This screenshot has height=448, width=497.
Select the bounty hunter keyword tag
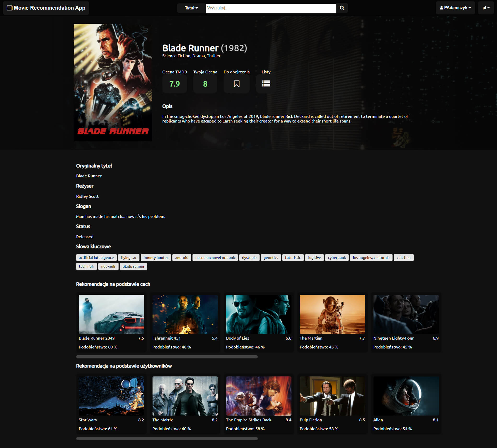tap(156, 258)
